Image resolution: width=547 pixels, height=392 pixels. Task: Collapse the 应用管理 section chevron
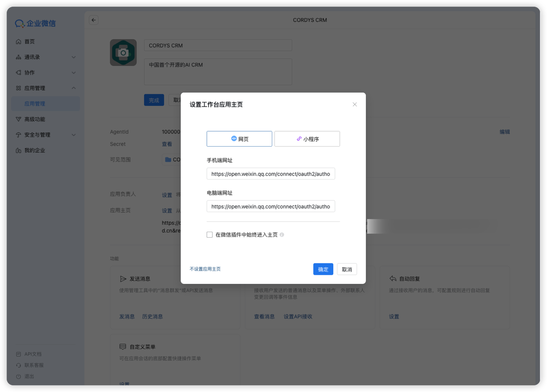(x=74, y=88)
